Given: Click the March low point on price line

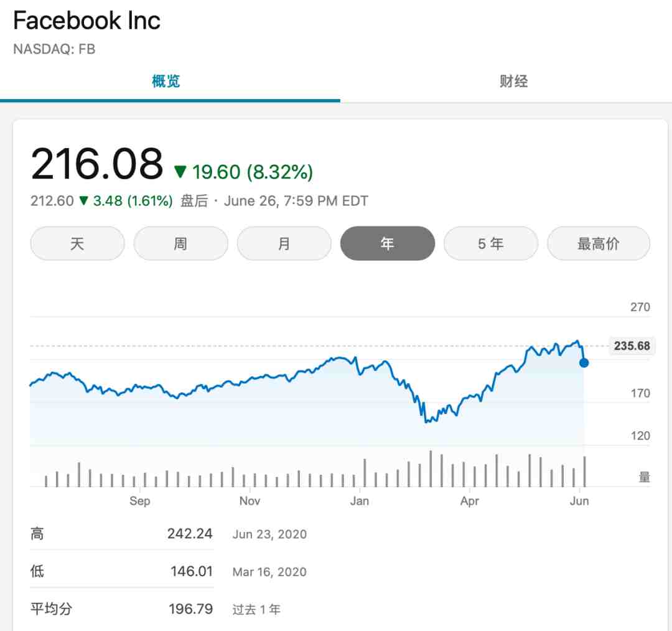Looking at the screenshot, I should pos(426,423).
